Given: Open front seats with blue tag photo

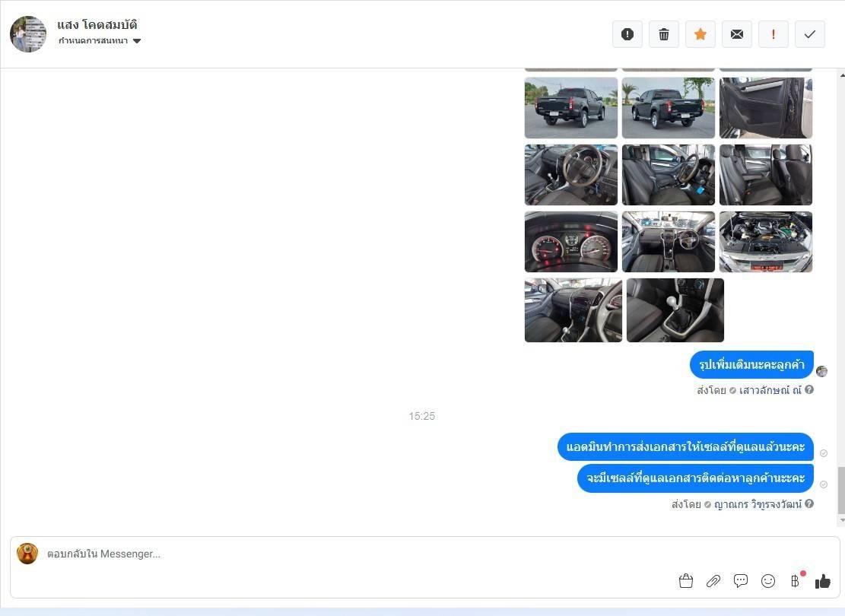Looking at the screenshot, I should 669,175.
